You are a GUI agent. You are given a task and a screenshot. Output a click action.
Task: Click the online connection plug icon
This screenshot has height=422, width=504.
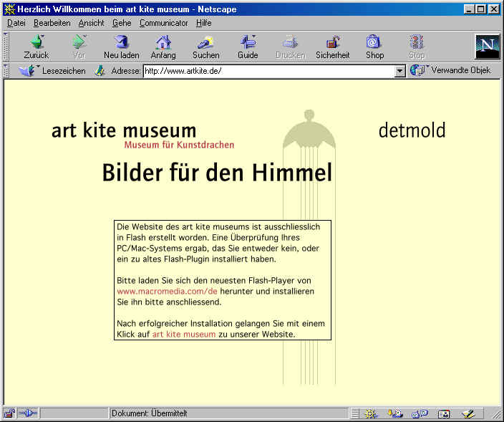click(x=28, y=413)
